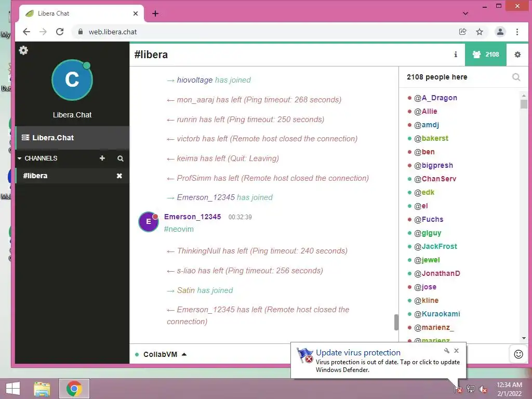The image size is (532, 399).
Task: Bookmark this page with star icon
Action: pyautogui.click(x=480, y=32)
